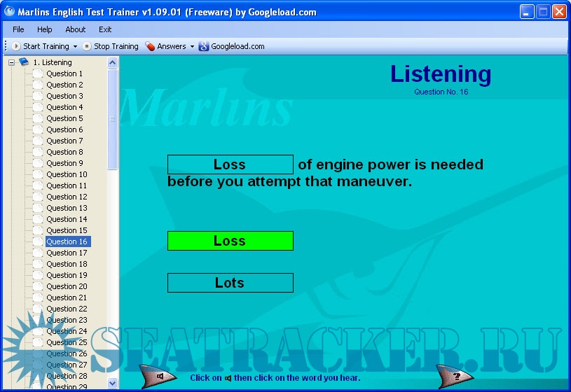Image resolution: width=571 pixels, height=392 pixels.
Task: Click the question mark arrow button
Action: 456,377
